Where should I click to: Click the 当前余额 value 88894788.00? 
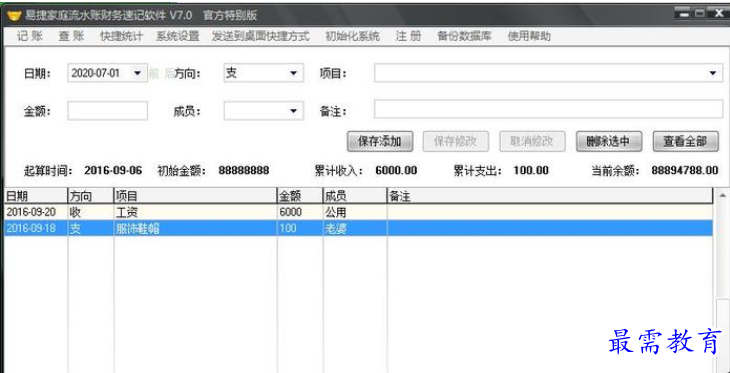click(x=684, y=170)
